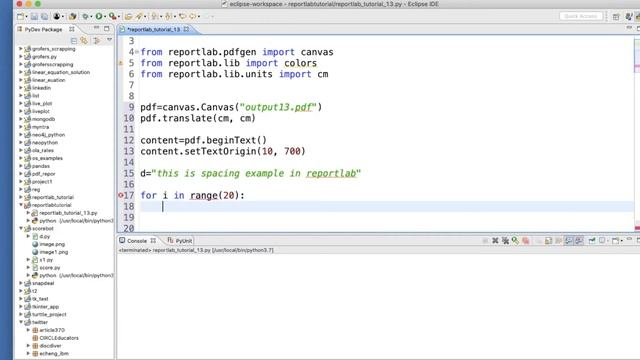Click the Open Type folder icon in toolbar
This screenshot has width=640, height=360.
pyautogui.click(x=128, y=16)
